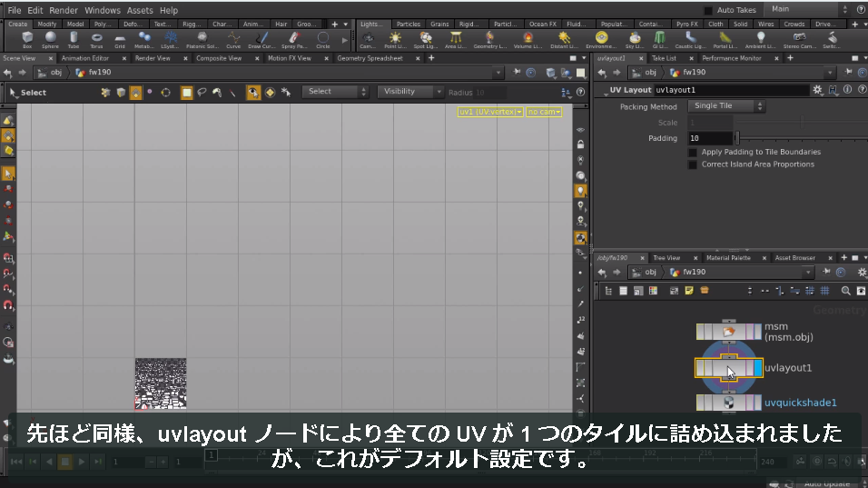This screenshot has width=868, height=488.
Task: Click the viewport help question icon
Action: [580, 93]
